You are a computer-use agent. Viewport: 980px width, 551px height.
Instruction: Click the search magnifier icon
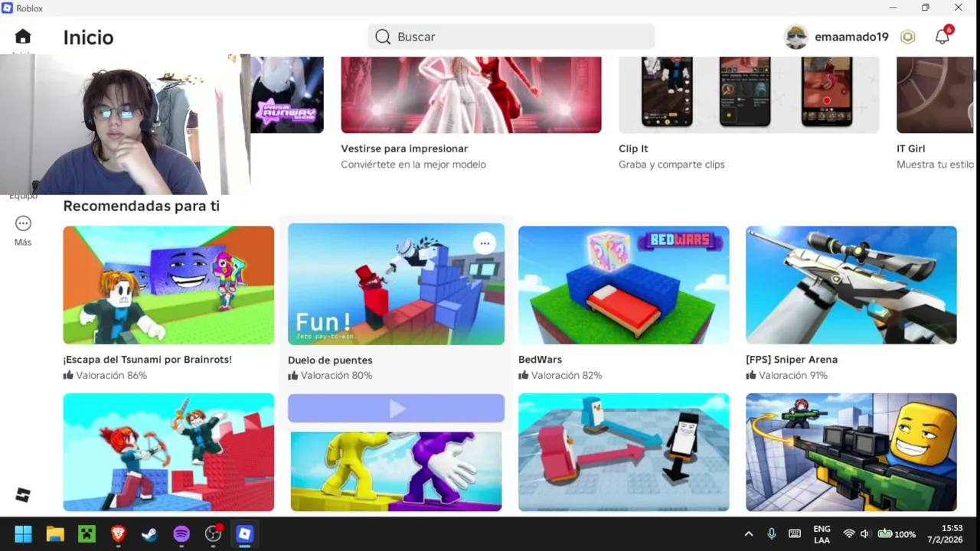pos(383,37)
